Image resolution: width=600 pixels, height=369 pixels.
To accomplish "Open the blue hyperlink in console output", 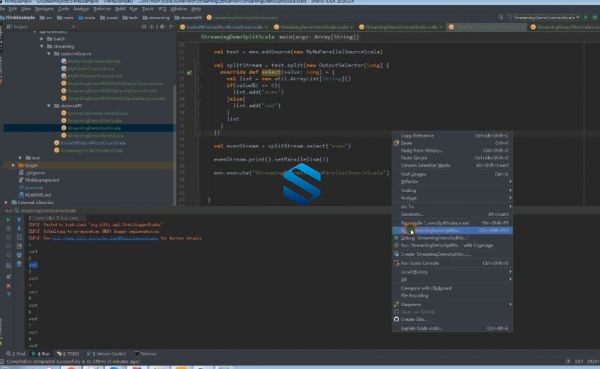I will pos(105,238).
